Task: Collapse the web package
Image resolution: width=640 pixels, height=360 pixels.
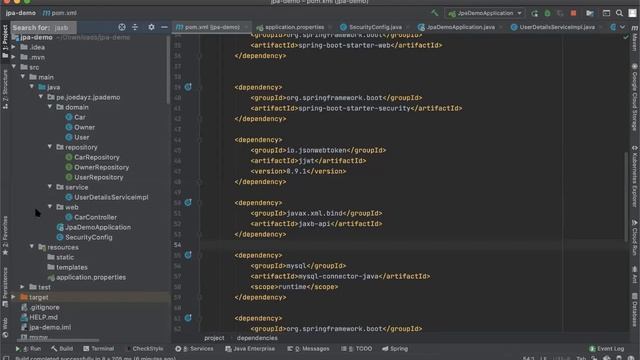Action: click(x=50, y=207)
